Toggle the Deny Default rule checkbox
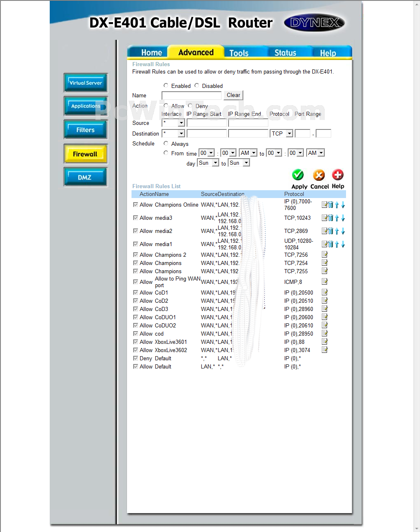The image size is (420, 532). coord(136,358)
